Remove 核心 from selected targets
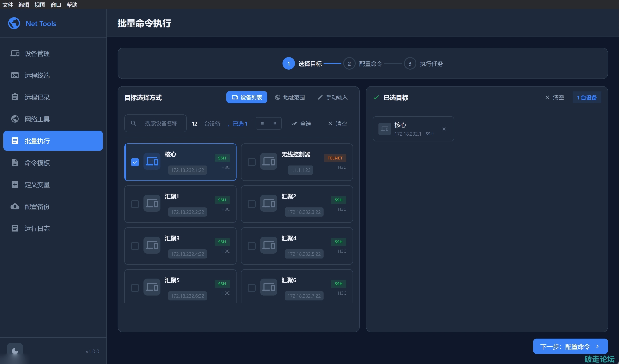 pos(444,129)
